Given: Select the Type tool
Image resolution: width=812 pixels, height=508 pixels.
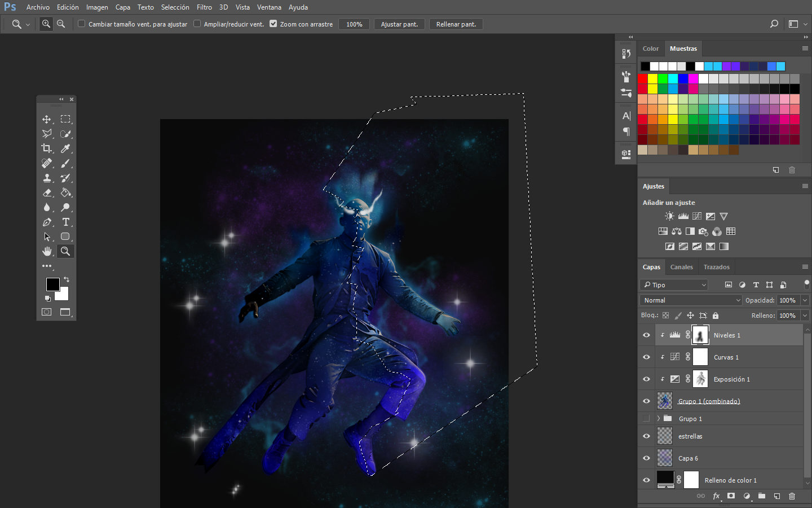Looking at the screenshot, I should [x=65, y=222].
